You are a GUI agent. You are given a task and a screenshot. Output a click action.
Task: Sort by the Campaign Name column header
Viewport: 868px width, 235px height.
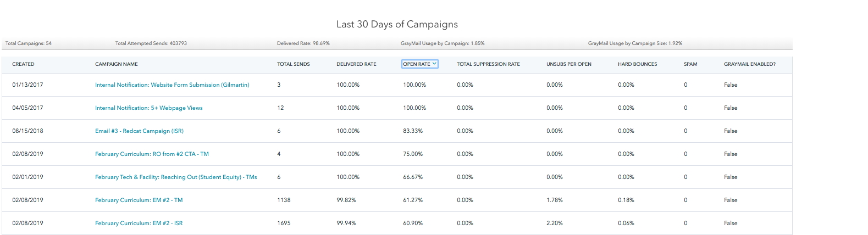click(116, 64)
